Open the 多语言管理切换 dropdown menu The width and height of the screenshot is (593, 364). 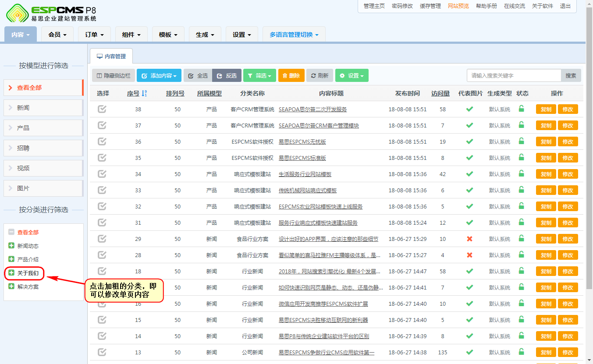click(x=294, y=35)
